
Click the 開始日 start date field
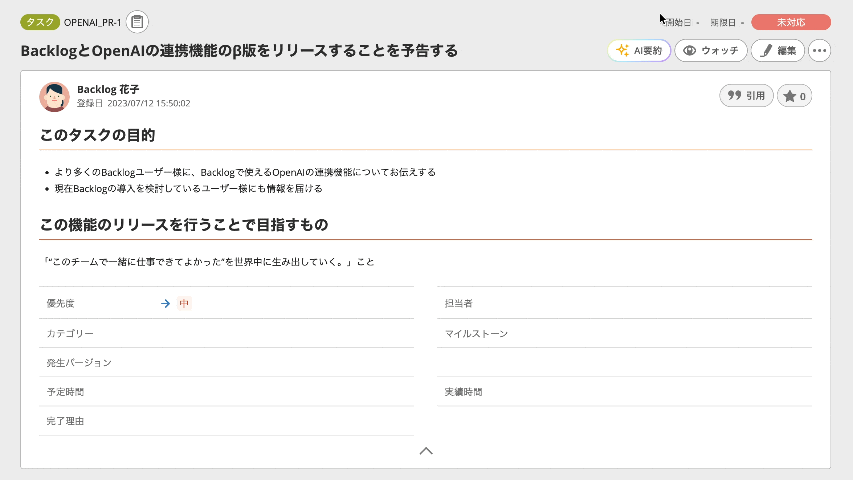coord(681,22)
